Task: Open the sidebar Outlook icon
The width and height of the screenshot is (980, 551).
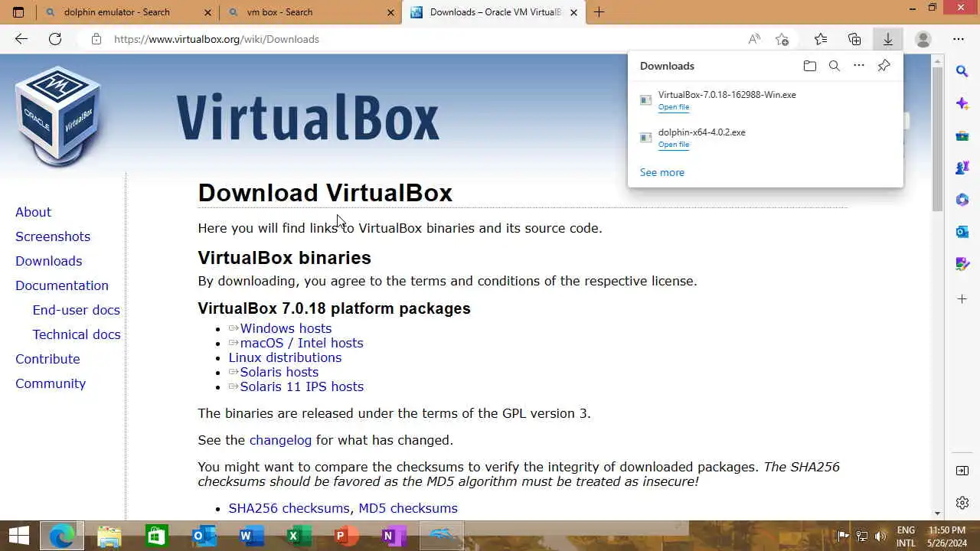Action: [962, 232]
